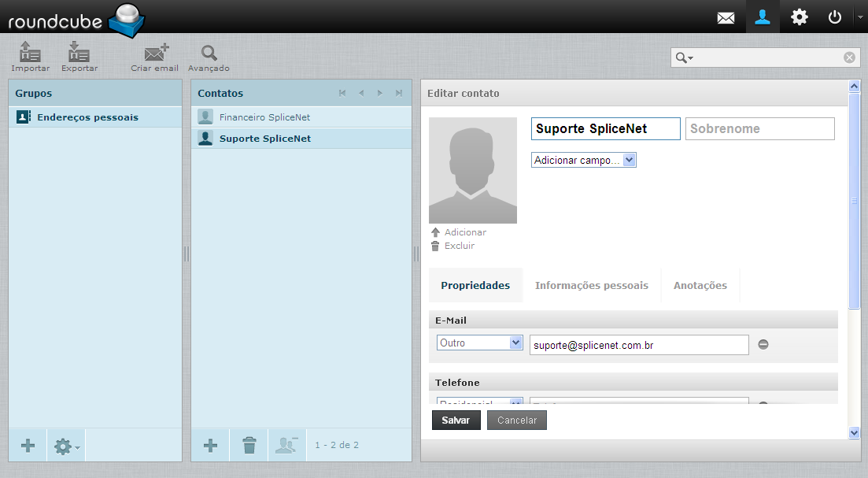Click the Logout power icon
The width and height of the screenshot is (868, 478).
pos(835,17)
